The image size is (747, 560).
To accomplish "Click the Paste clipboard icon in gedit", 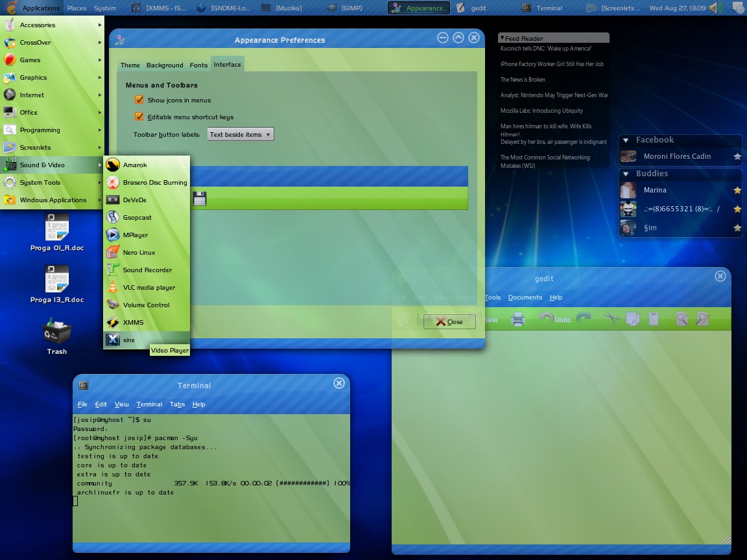I will tap(654, 319).
